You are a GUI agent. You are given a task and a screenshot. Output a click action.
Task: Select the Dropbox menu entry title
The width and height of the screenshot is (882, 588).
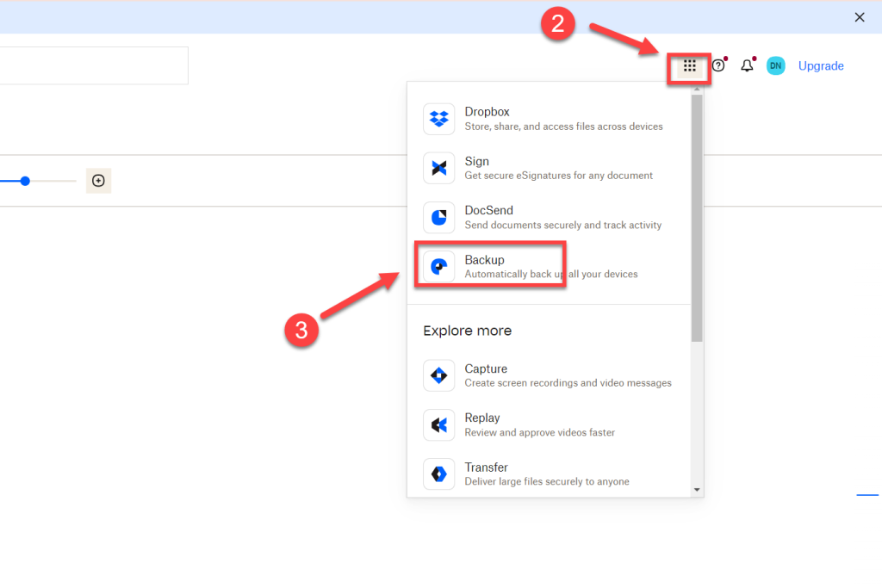488,112
